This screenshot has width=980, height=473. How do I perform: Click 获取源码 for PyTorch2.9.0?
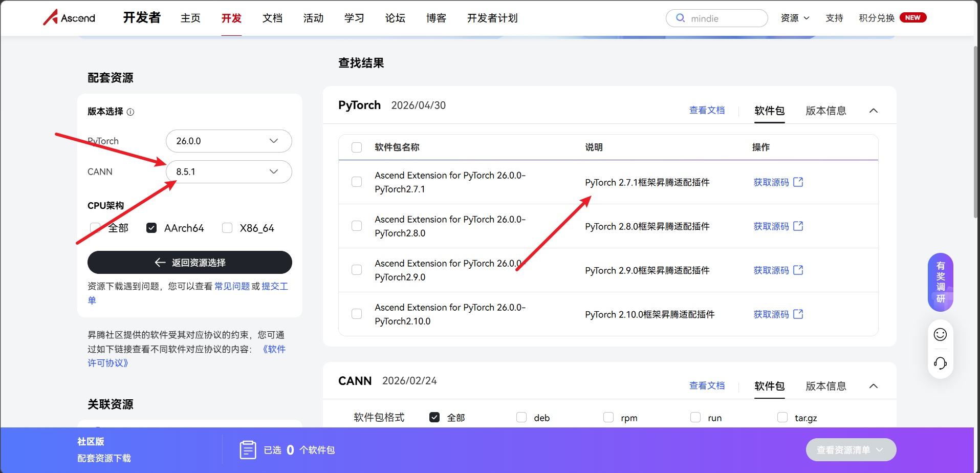click(x=771, y=270)
